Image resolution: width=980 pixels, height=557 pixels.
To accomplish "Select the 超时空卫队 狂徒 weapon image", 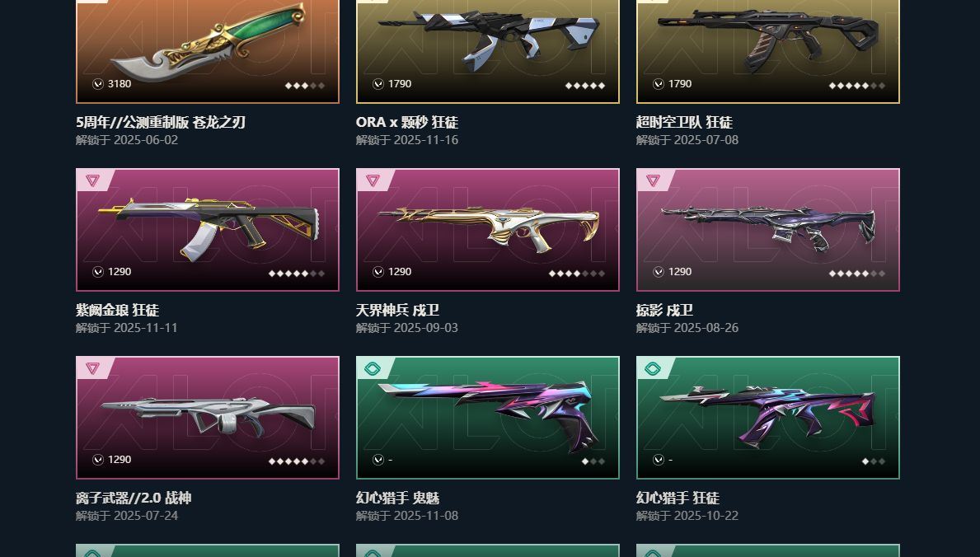I will click(x=767, y=40).
